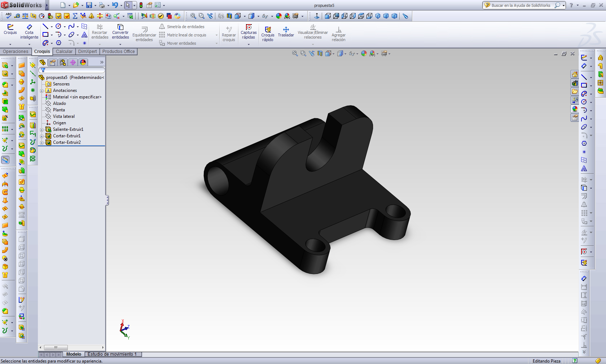Select the Cota inteligente dimension tool
606x364 pixels.
tap(29, 32)
